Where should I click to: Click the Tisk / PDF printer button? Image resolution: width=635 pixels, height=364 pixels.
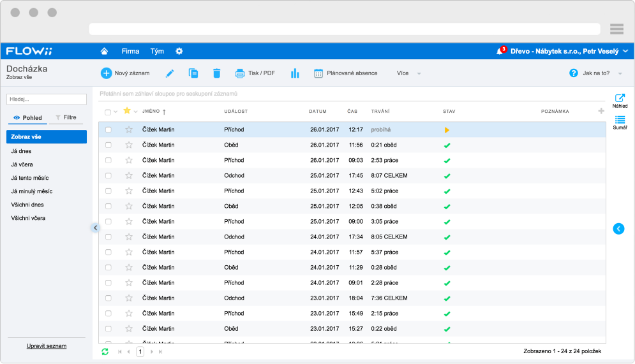pyautogui.click(x=255, y=73)
